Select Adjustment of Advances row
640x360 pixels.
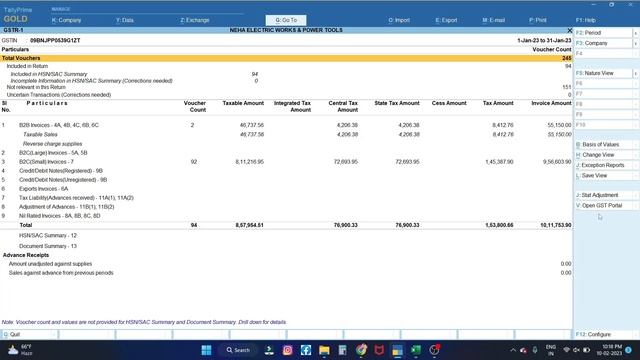(286, 207)
